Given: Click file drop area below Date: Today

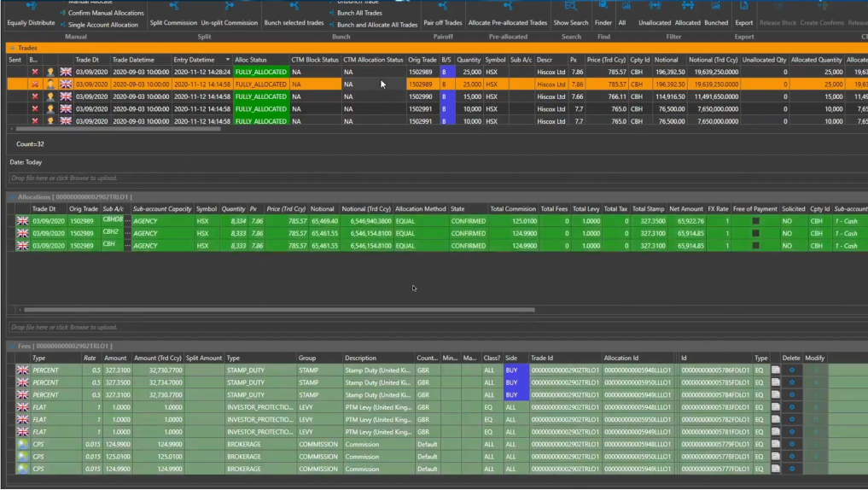Looking at the screenshot, I should [437, 178].
